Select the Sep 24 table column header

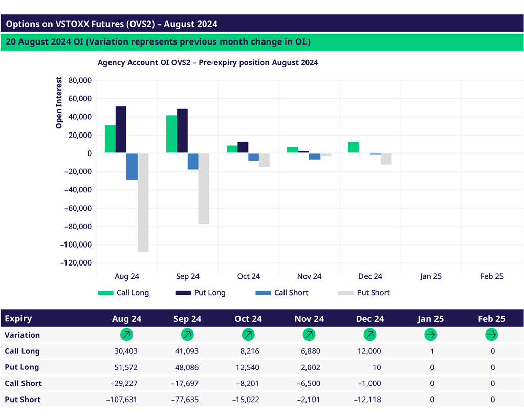point(187,319)
